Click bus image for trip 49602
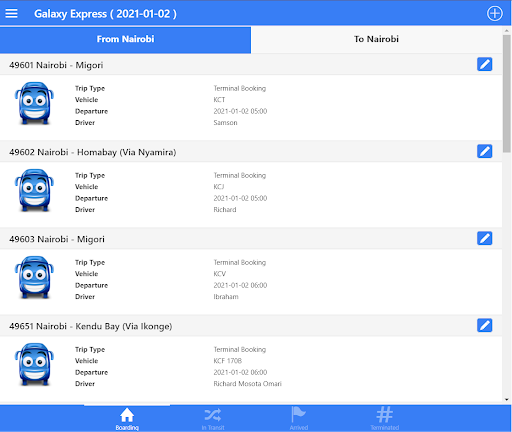The height and width of the screenshot is (432, 512). tap(34, 190)
